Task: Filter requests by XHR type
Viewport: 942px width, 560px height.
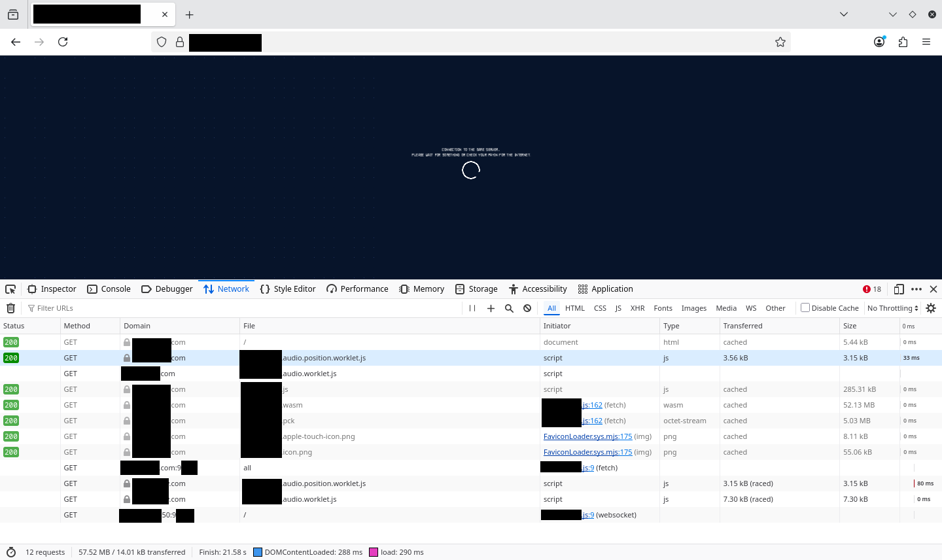Action: pos(637,308)
